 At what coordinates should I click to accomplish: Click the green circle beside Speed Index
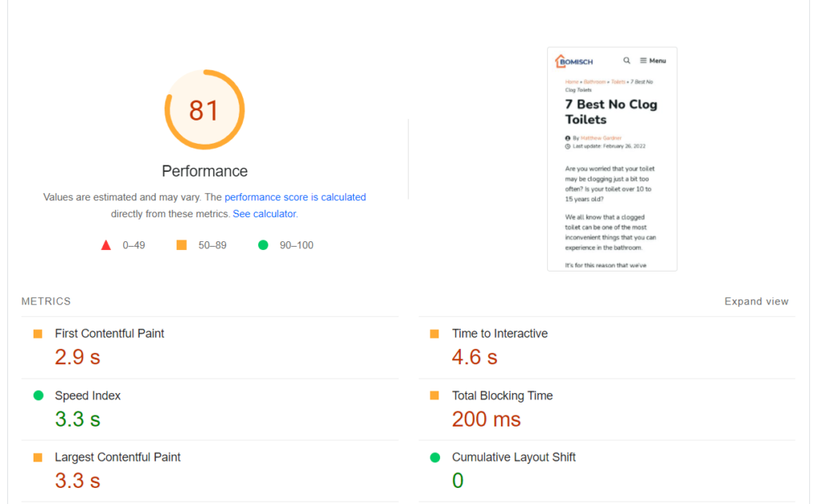click(x=38, y=395)
